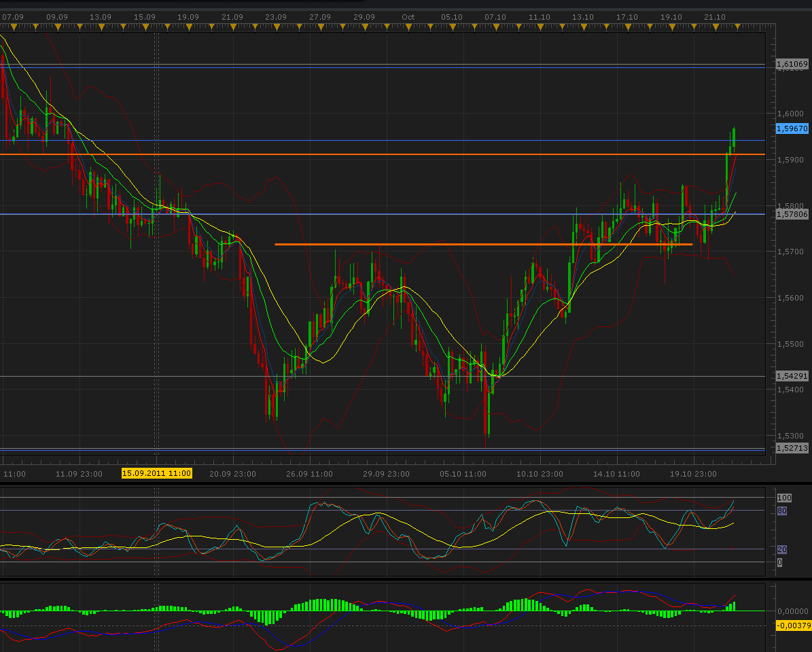
Task: Click the oscillator level label 100
Action: click(x=784, y=498)
